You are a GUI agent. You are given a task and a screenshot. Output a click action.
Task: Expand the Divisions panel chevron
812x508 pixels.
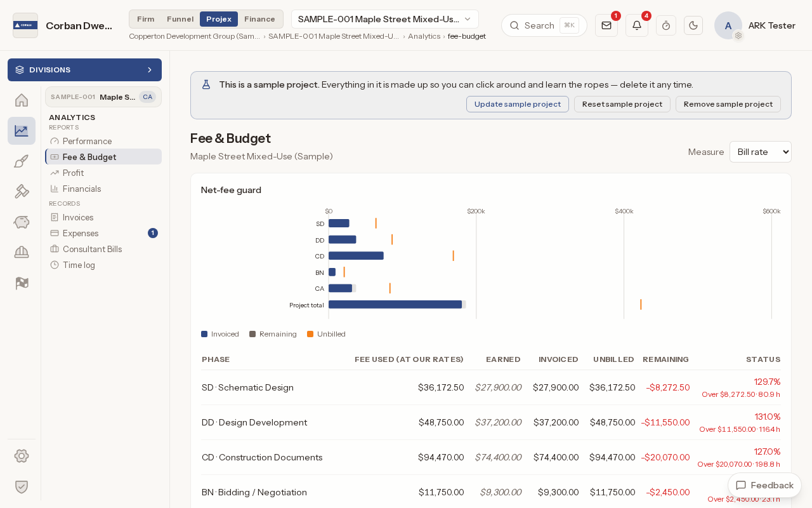(150, 70)
